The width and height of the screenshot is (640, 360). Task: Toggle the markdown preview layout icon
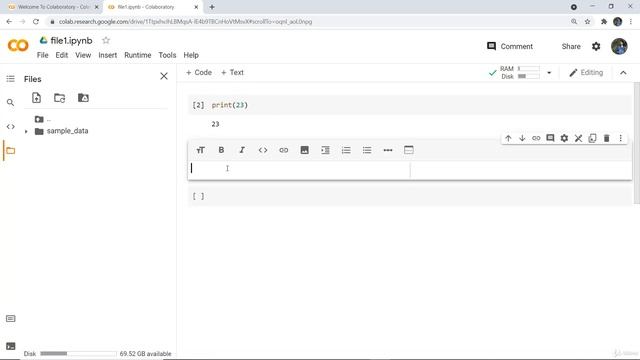(409, 150)
